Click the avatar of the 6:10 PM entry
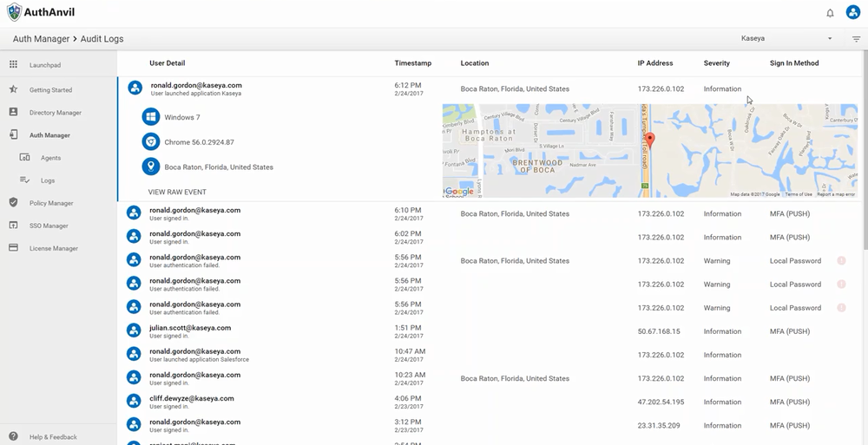The image size is (868, 445). (x=134, y=213)
